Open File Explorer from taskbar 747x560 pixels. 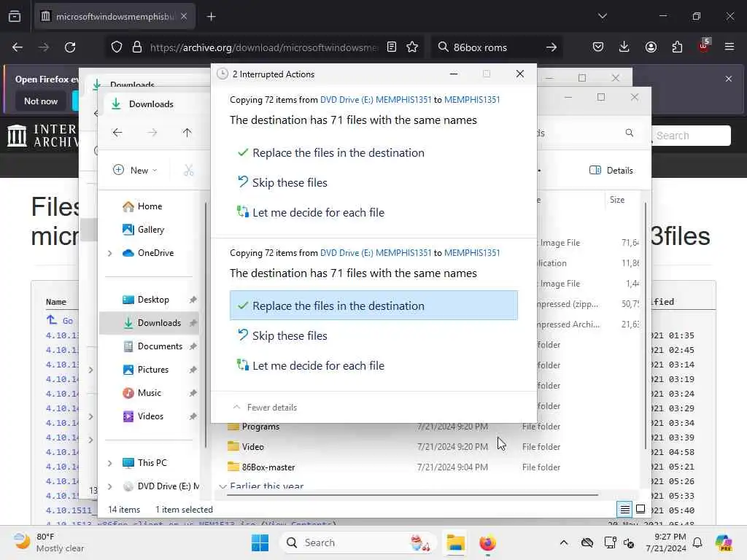coord(455,542)
